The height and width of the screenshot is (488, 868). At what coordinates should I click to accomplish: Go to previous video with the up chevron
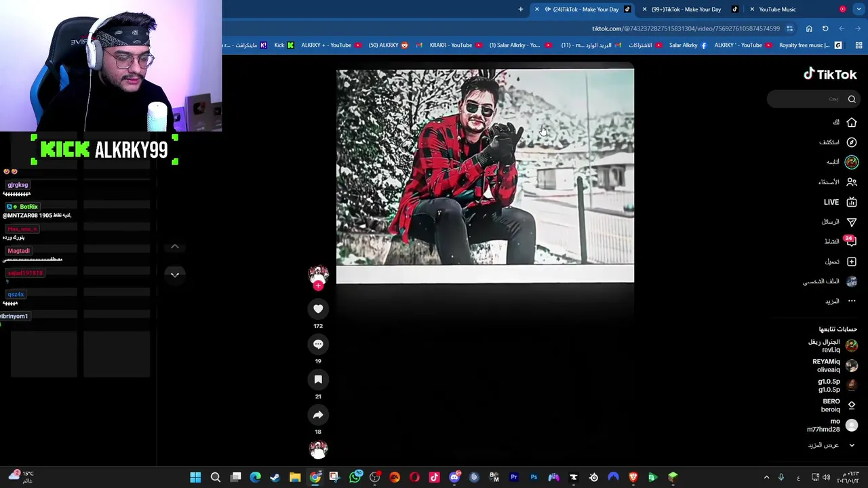pyautogui.click(x=174, y=247)
